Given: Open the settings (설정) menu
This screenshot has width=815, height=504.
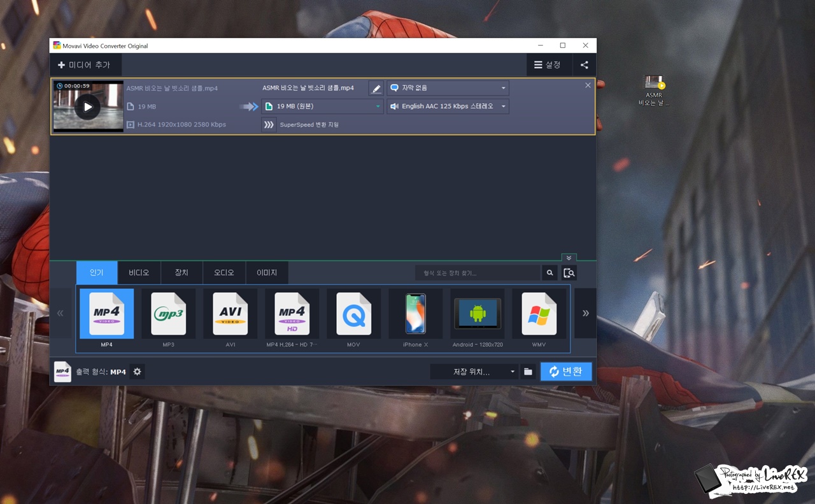Looking at the screenshot, I should [548, 65].
